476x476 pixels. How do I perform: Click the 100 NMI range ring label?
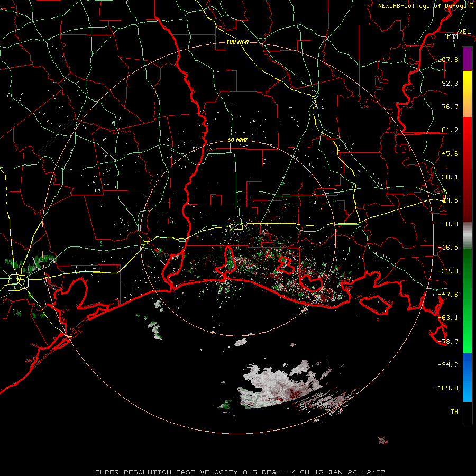[237, 42]
